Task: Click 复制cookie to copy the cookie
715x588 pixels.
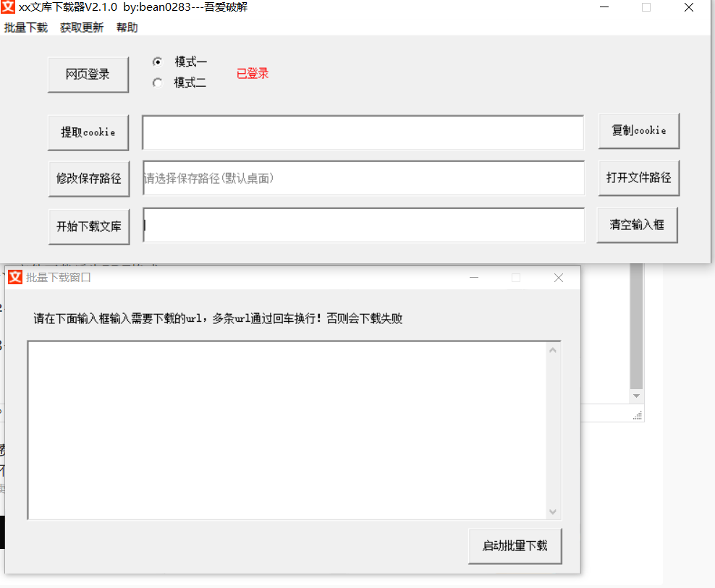Action: tap(639, 130)
